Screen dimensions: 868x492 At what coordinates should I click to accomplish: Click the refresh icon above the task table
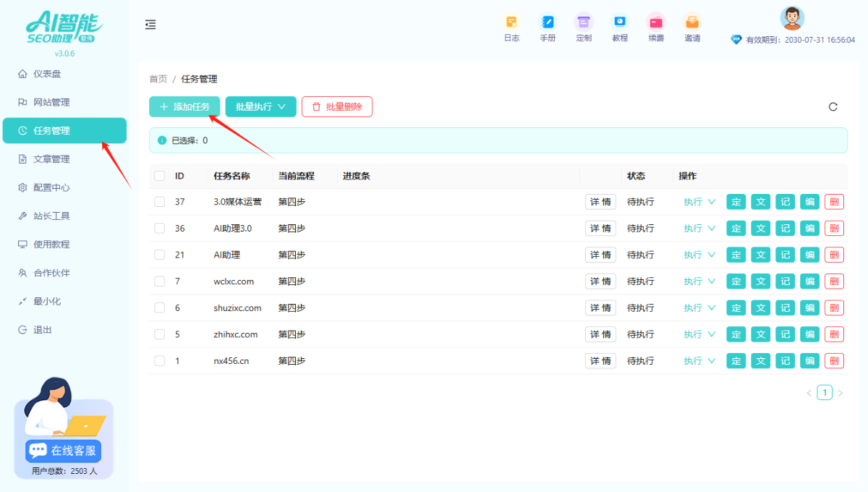point(833,107)
